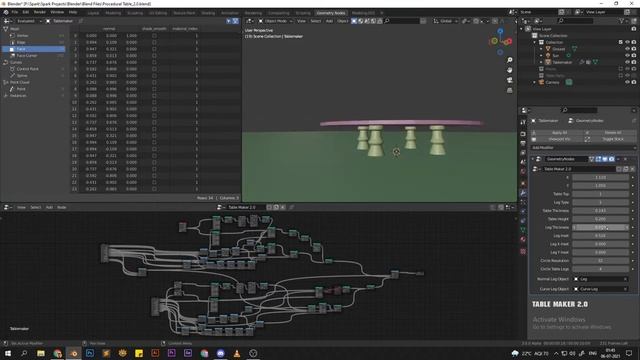
Task: Hide the Camera with its eye icon in Outliner
Action: pyautogui.click(x=627, y=82)
